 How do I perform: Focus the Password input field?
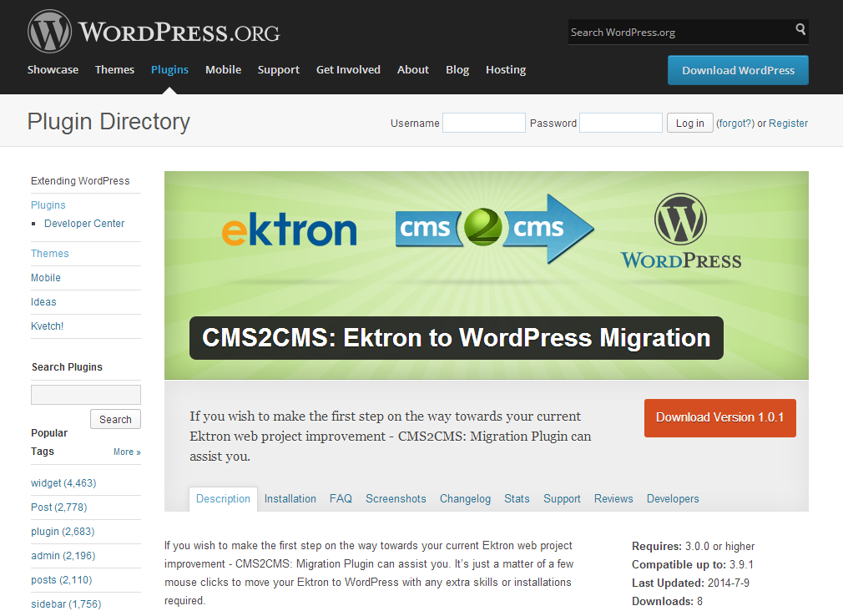[x=621, y=123]
